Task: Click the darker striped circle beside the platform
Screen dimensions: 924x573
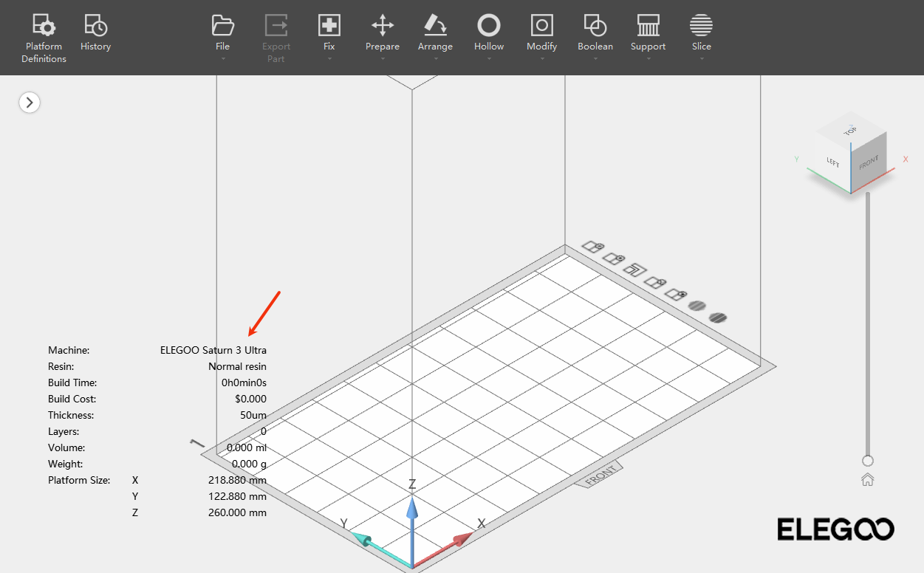Action: pyautogui.click(x=718, y=318)
